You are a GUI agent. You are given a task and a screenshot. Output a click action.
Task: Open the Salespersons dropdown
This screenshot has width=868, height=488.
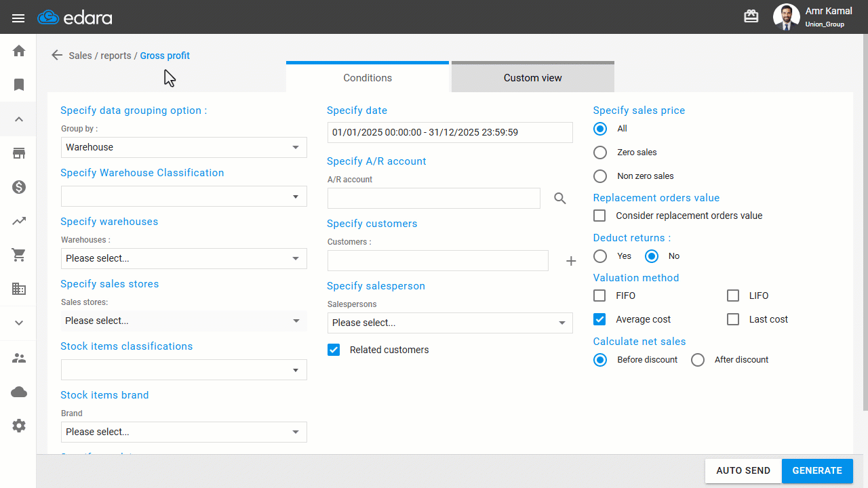[450, 323]
